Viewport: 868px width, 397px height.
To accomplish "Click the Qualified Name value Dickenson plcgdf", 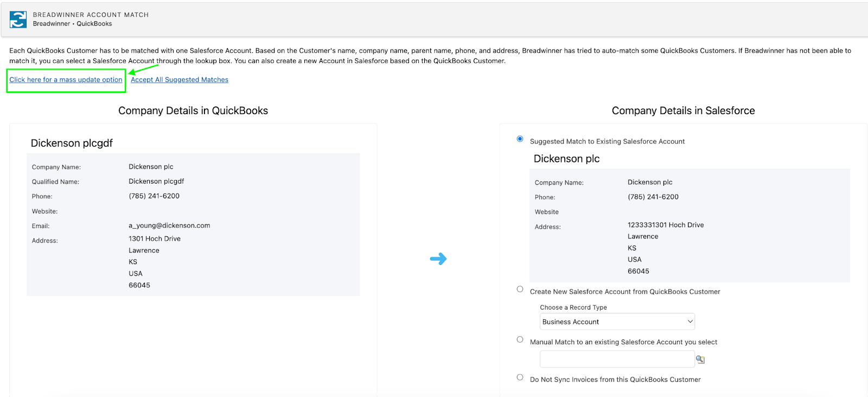I will pyautogui.click(x=156, y=181).
